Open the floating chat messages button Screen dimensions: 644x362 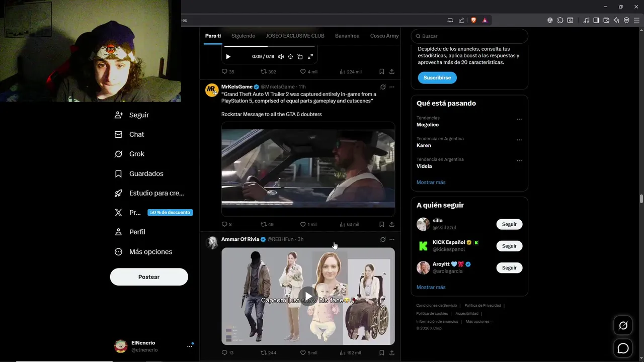click(x=623, y=348)
